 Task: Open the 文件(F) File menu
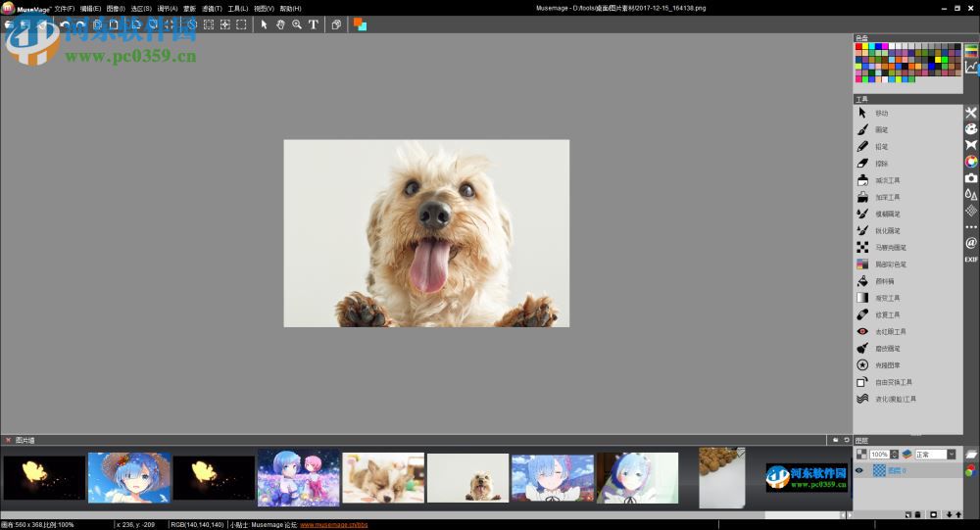tap(65, 8)
